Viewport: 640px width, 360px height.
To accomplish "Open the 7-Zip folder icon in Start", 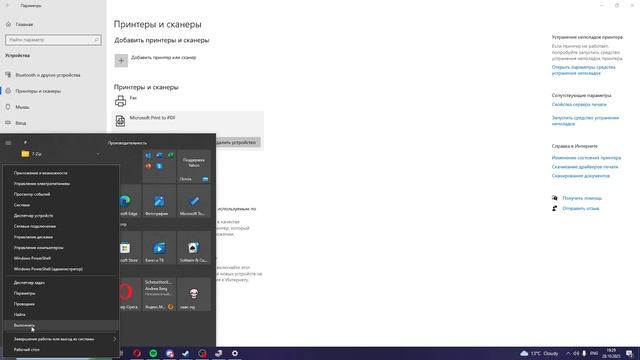I will tap(25, 154).
